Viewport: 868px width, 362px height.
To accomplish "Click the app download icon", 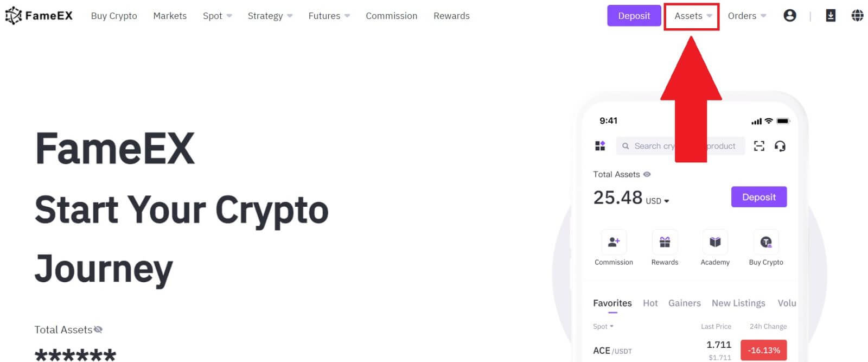I will pyautogui.click(x=829, y=16).
